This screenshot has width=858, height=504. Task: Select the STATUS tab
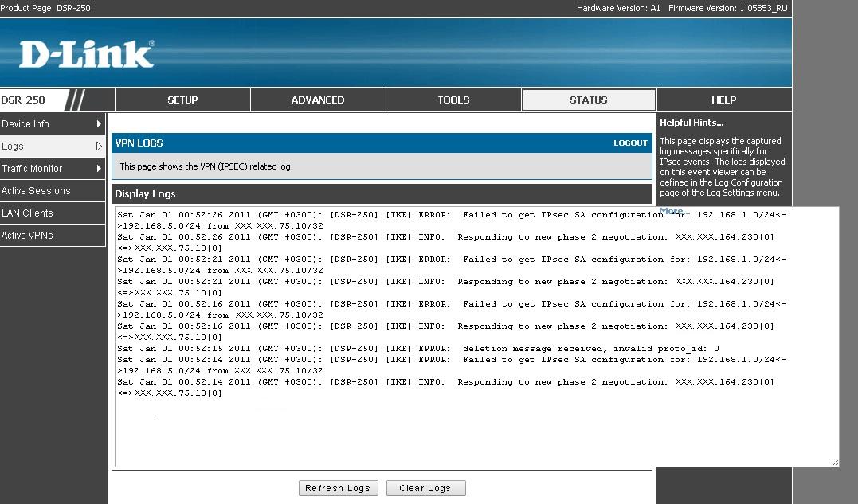tap(589, 100)
